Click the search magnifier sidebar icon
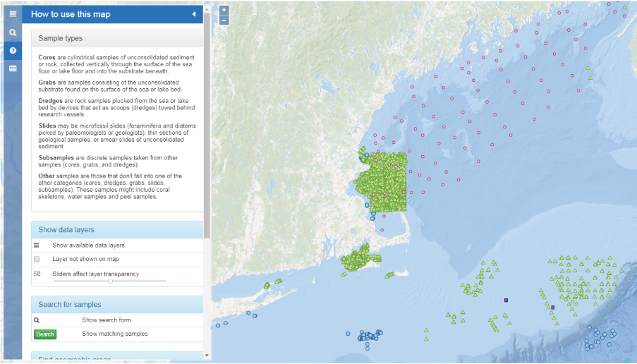The width and height of the screenshot is (637, 364). tap(12, 32)
